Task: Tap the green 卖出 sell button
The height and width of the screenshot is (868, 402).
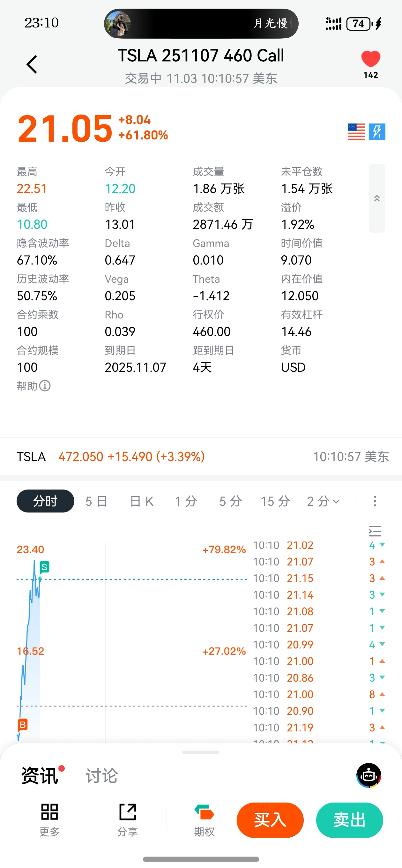Action: [x=349, y=820]
